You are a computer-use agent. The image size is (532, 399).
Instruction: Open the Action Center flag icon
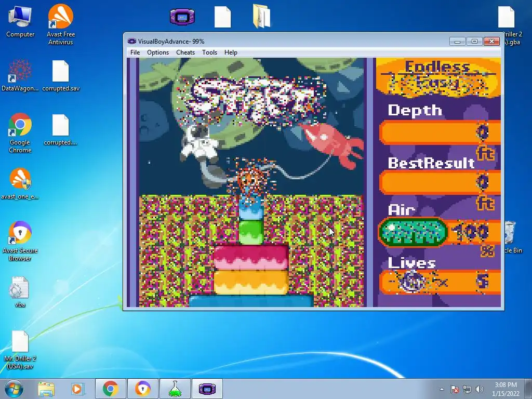pyautogui.click(x=454, y=389)
